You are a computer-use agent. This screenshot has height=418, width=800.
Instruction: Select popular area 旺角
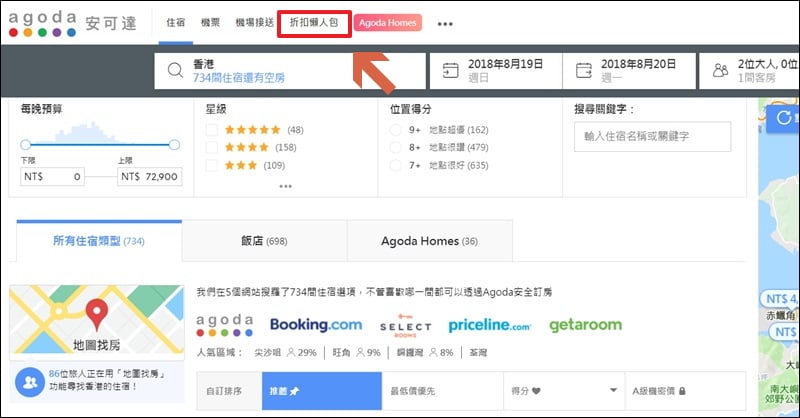tap(341, 353)
